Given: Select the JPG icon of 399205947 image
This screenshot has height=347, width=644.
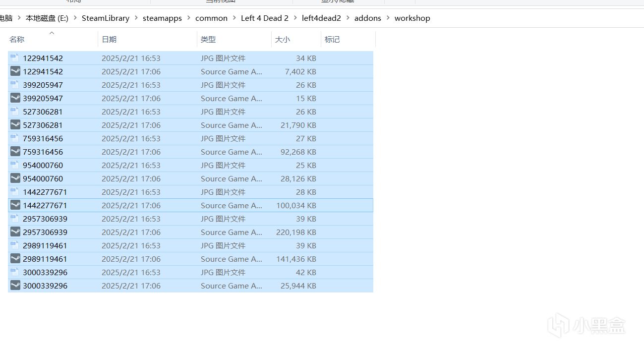Looking at the screenshot, I should (15, 85).
